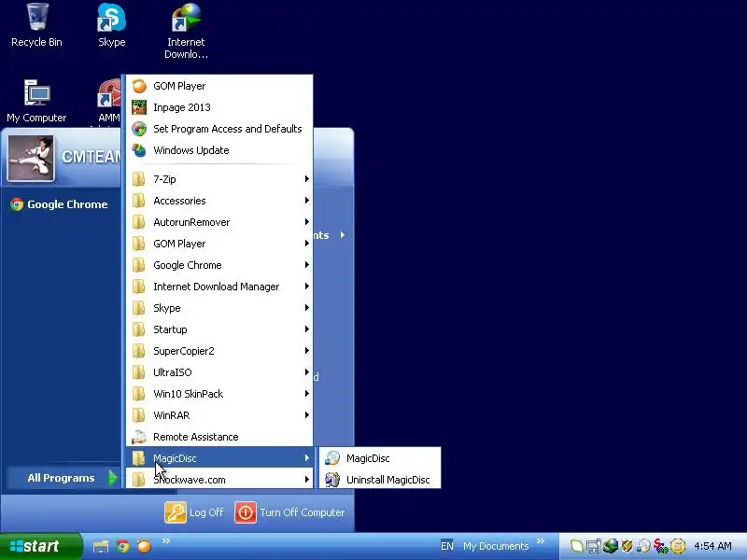Open pinned Google Chrome in the Start menu
747x560 pixels.
pyautogui.click(x=60, y=204)
